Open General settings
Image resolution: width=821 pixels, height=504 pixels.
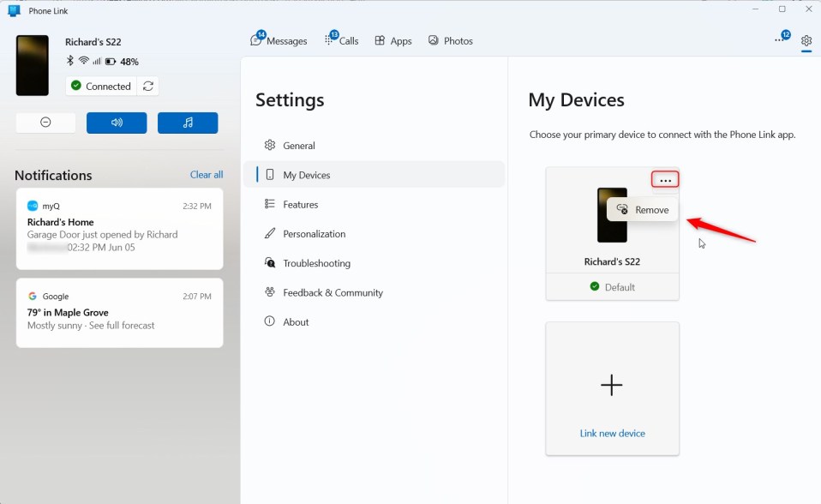[298, 146]
